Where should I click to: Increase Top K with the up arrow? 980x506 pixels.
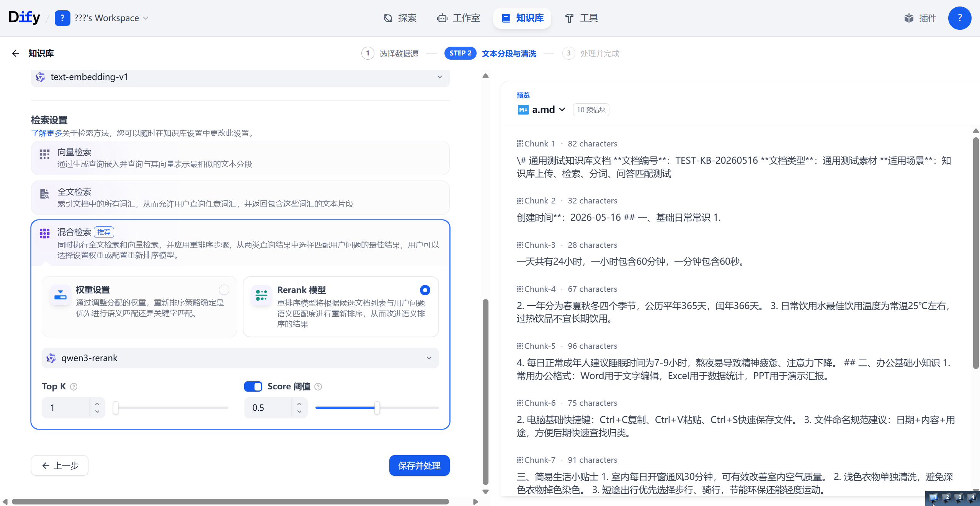(x=97, y=404)
